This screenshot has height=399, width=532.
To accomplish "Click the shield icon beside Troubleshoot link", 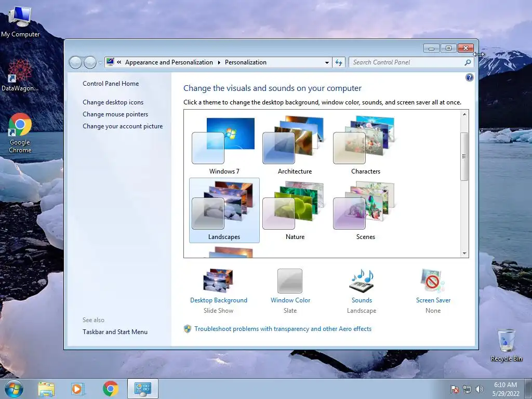I will click(187, 329).
